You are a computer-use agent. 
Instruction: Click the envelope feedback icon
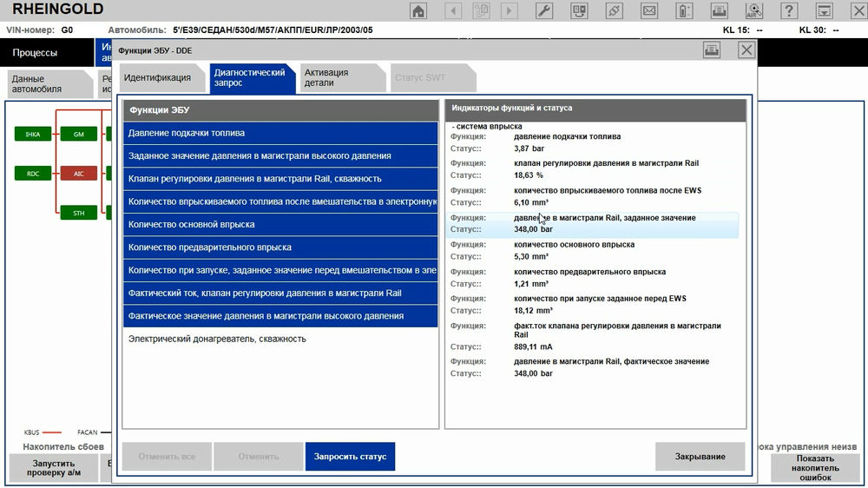(x=648, y=10)
